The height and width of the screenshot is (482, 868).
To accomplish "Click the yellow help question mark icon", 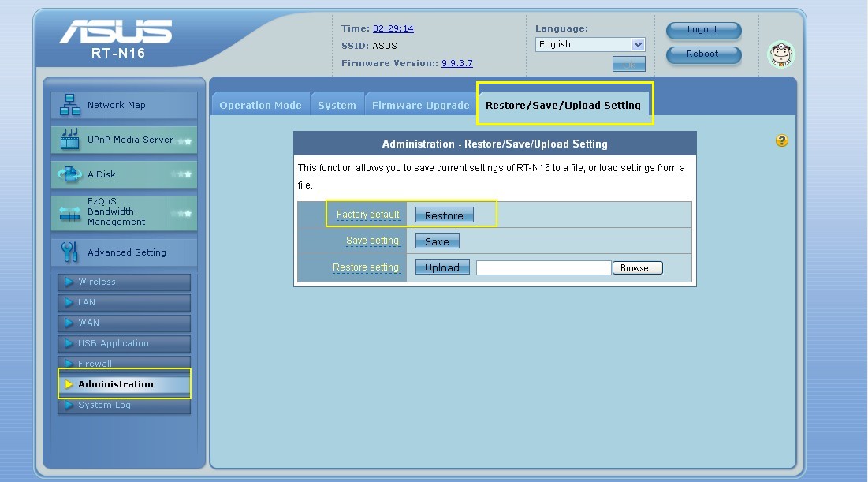I will [781, 140].
